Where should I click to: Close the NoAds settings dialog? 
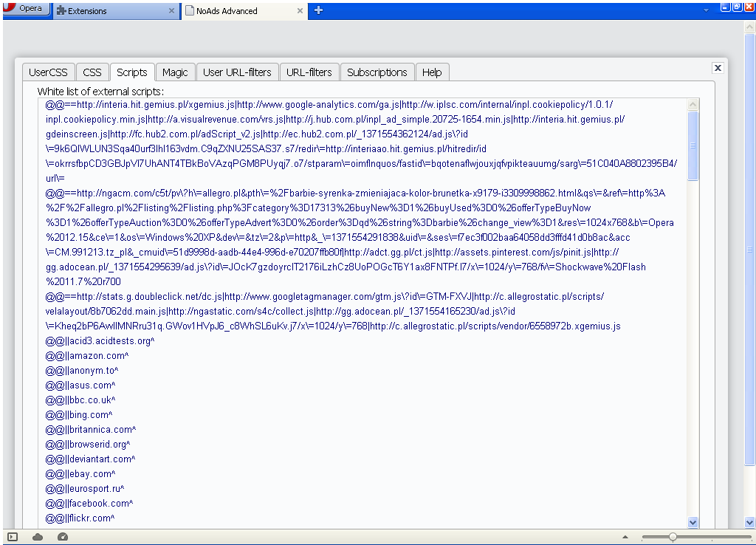click(718, 68)
